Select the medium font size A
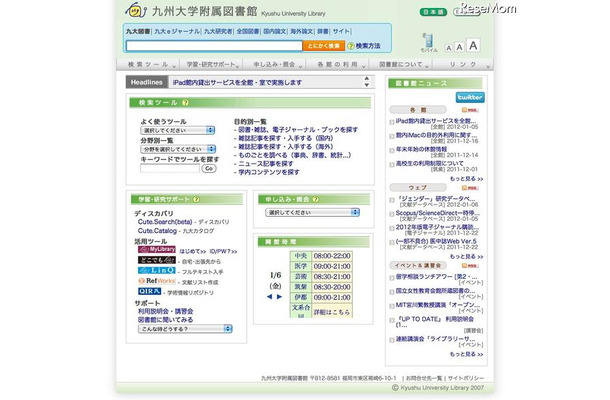This screenshot has height=400, width=610. click(x=459, y=47)
